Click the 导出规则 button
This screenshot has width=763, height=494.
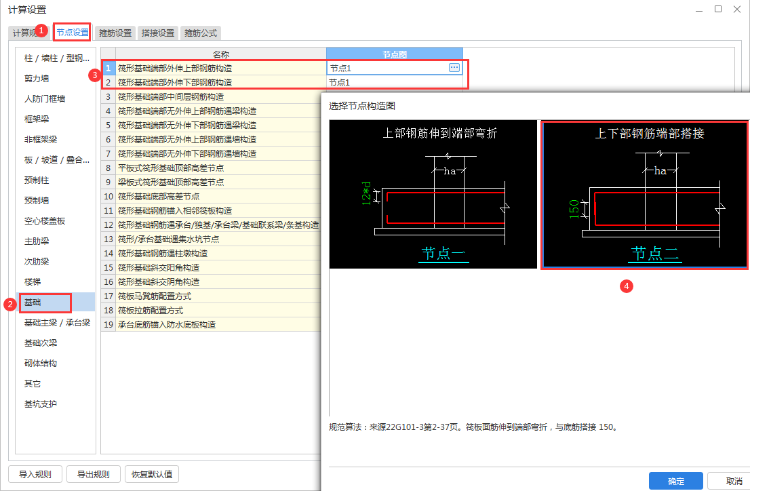93,474
